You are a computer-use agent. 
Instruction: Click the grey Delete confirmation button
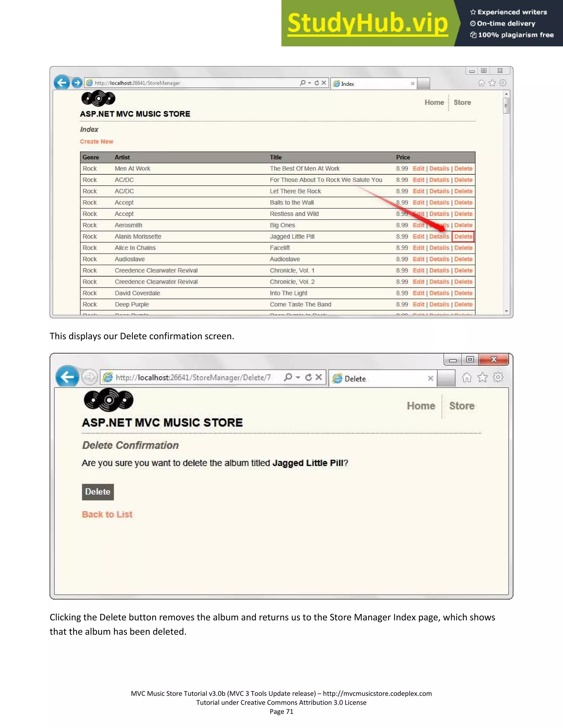[98, 492]
